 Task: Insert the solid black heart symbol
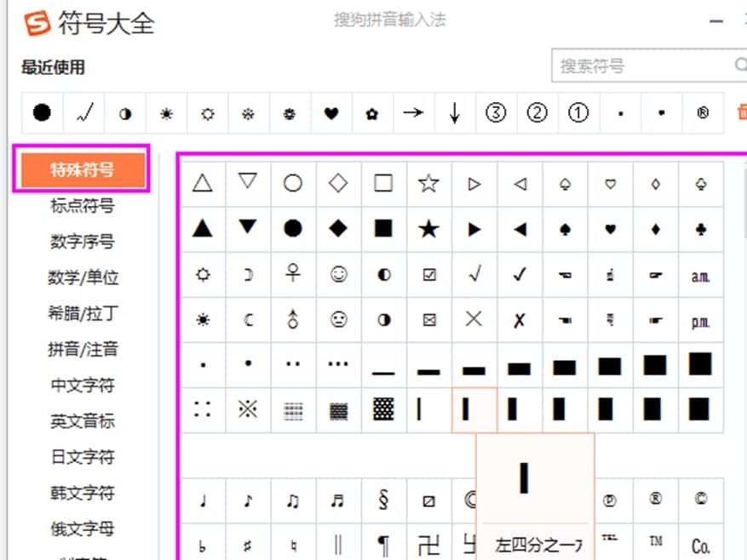[610, 228]
